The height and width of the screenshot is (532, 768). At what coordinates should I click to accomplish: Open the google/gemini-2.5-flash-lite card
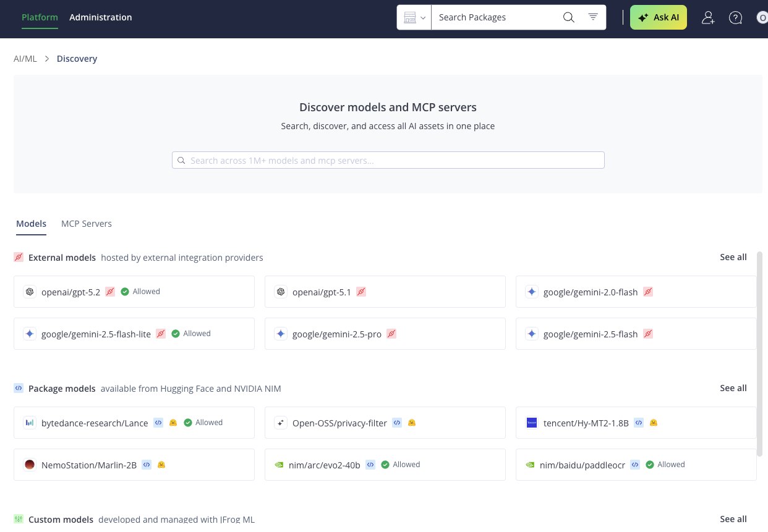134,334
